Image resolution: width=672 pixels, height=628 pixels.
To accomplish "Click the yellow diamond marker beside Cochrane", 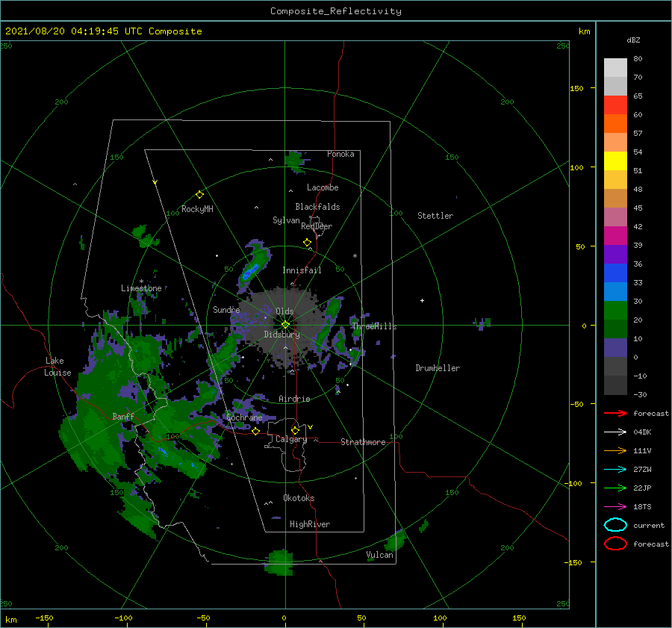I will coord(256,432).
